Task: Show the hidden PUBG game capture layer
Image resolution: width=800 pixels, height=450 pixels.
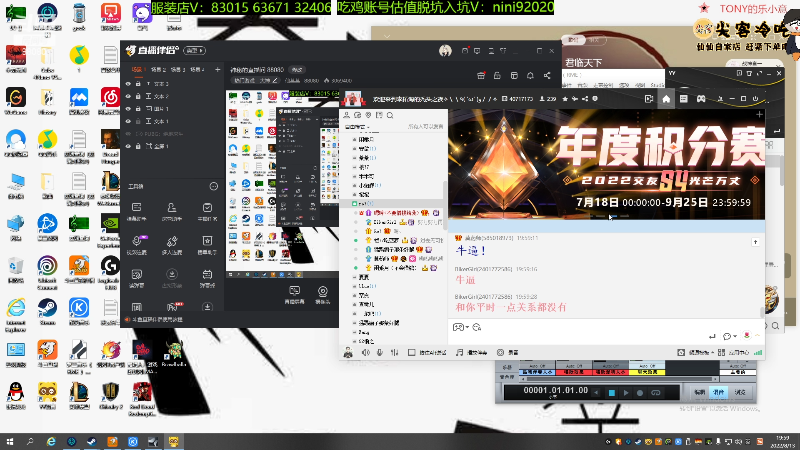Action: click(x=128, y=134)
